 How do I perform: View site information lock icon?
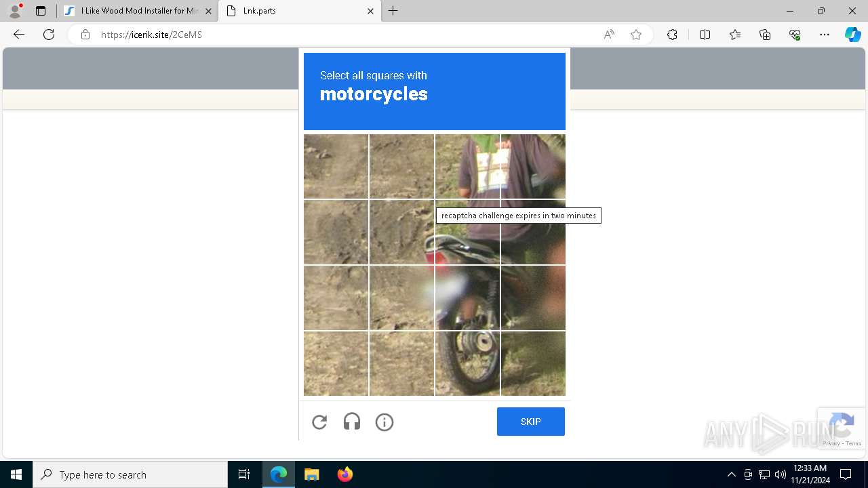pyautogui.click(x=85, y=35)
